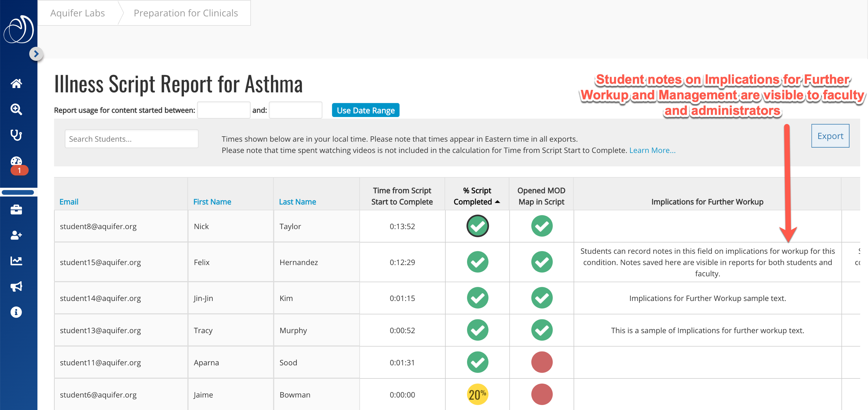Viewport: 868px width, 410px height.
Task: Expand the sidebar with the chevron arrow
Action: coord(36,54)
